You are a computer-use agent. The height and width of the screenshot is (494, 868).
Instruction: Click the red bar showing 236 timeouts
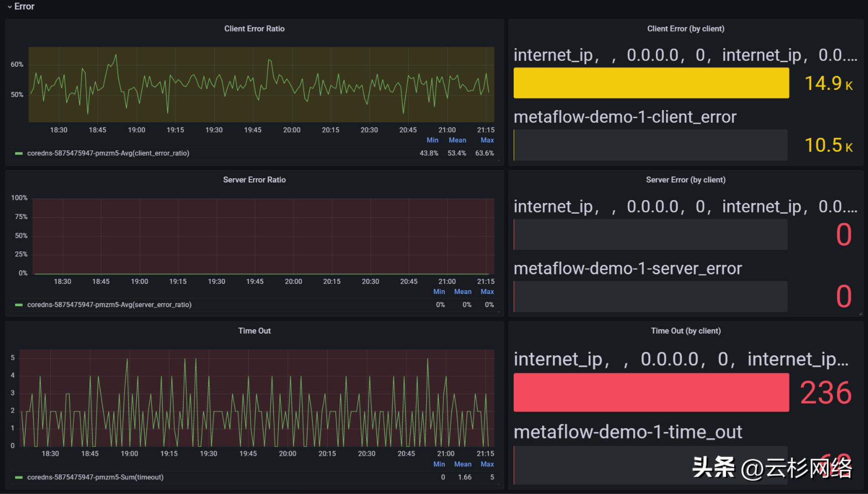click(x=650, y=392)
